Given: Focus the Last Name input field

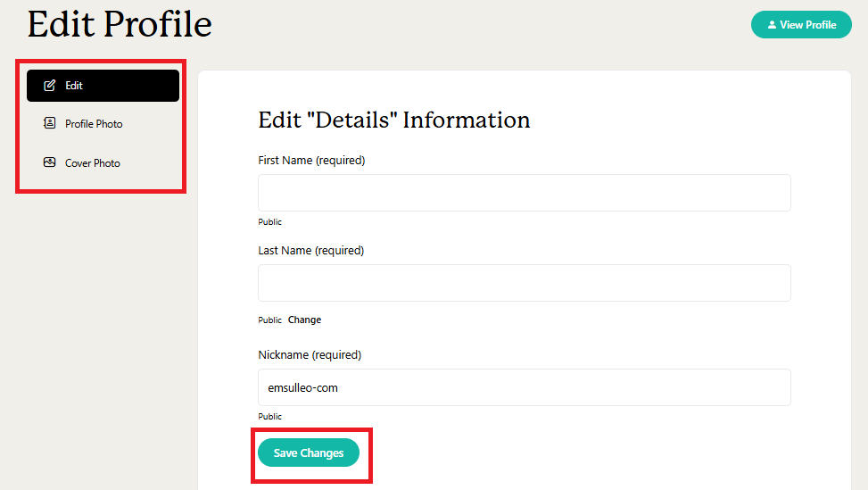Looking at the screenshot, I should [525, 283].
